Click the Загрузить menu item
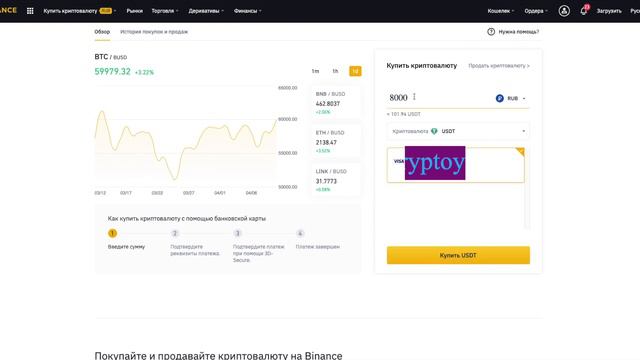The width and height of the screenshot is (640, 360). pos(609,11)
